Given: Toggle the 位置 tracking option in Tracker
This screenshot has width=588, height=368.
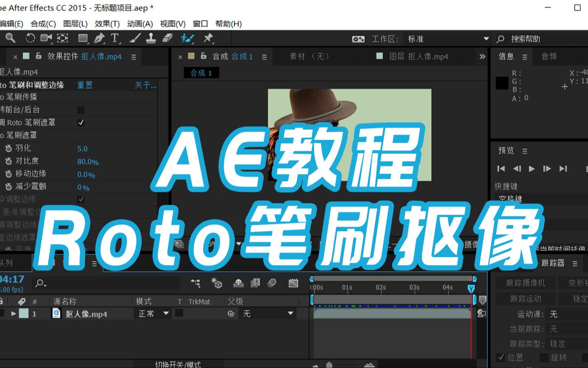Looking at the screenshot, I should coord(501,357).
